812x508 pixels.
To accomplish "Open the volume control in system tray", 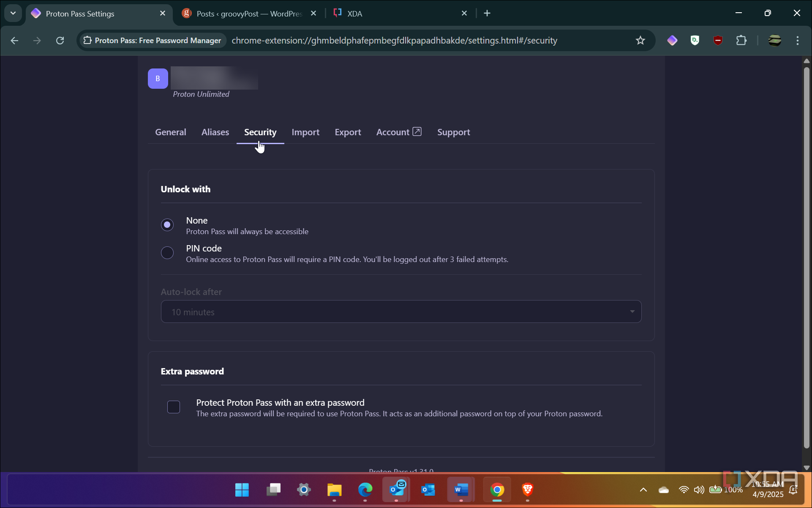I will 699,490.
